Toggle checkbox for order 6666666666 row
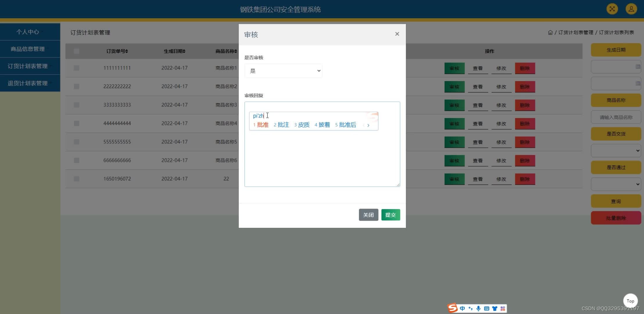644x314 pixels. click(76, 160)
